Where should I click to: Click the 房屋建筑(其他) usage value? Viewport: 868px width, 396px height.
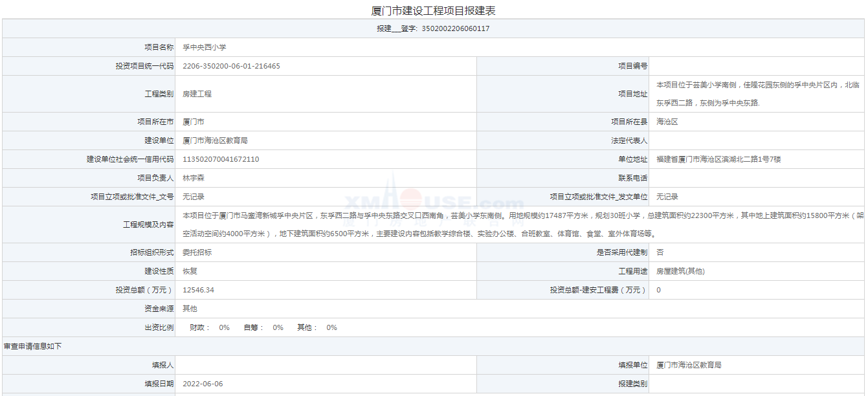tap(680, 271)
